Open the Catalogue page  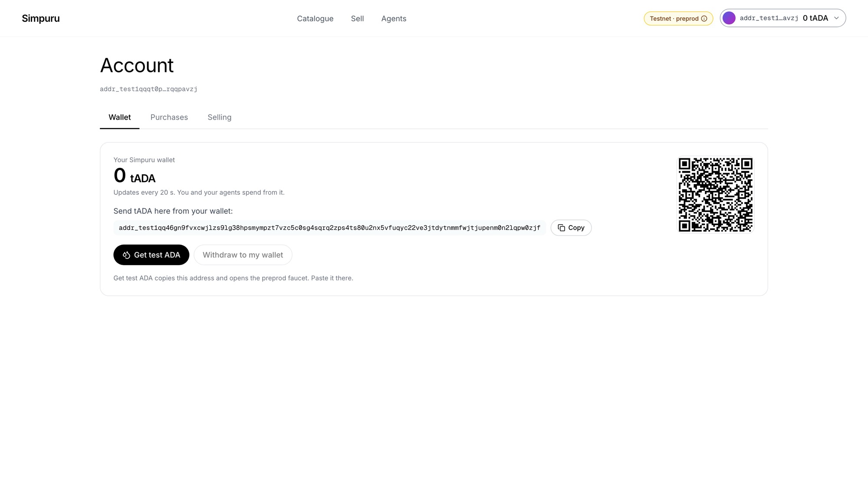point(315,19)
